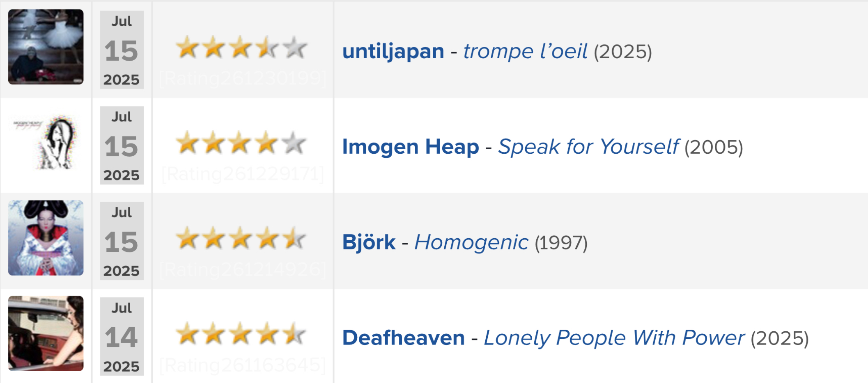Click the untiljapan artist link

(x=393, y=51)
